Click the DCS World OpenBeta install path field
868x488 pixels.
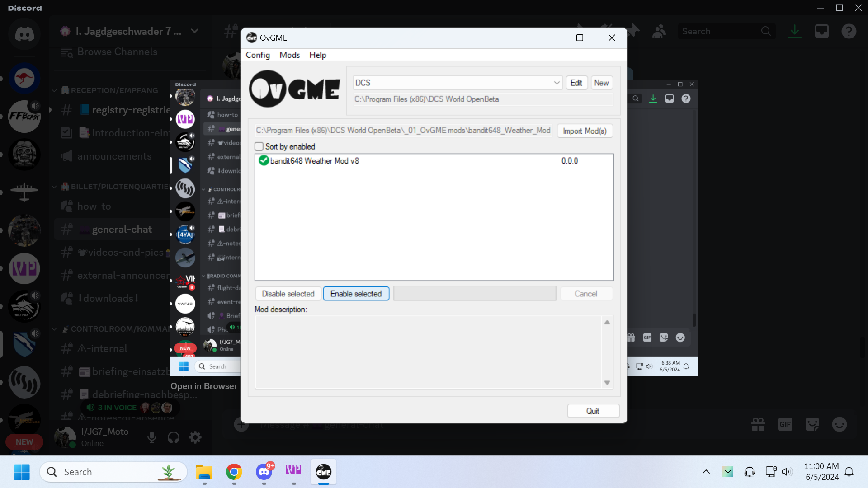[x=482, y=99]
